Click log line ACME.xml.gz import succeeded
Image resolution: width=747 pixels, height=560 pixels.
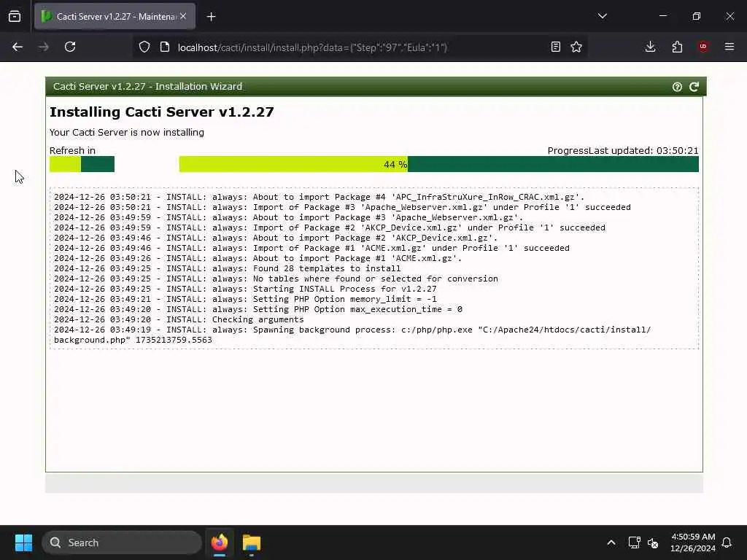point(311,248)
